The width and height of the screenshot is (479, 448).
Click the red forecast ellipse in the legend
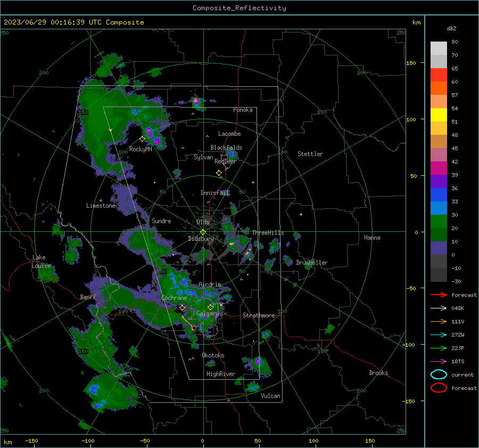(439, 388)
